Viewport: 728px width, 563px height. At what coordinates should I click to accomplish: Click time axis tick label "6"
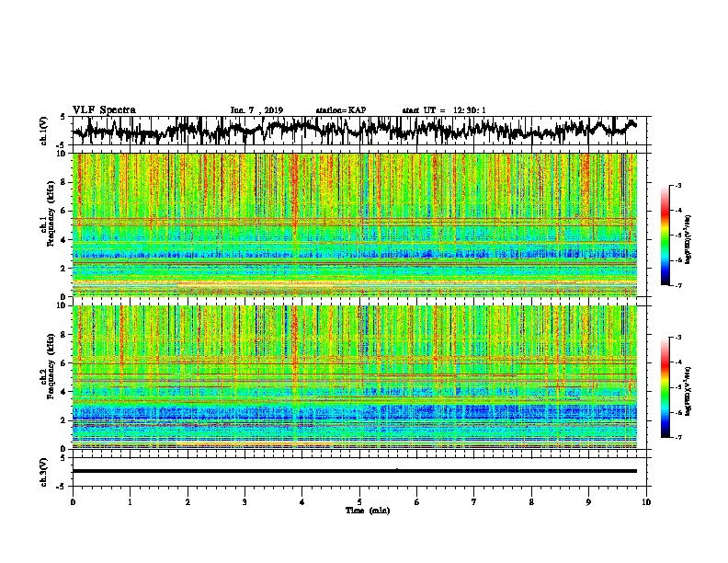pos(416,502)
